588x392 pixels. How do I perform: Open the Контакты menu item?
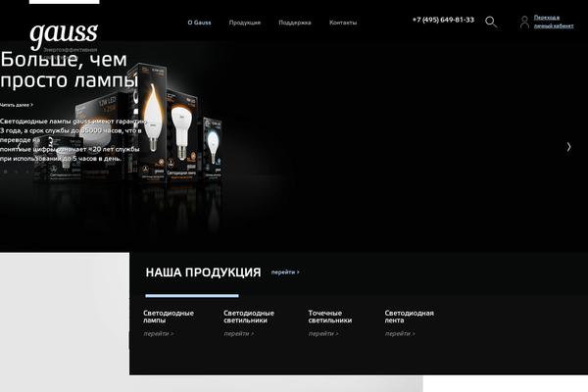click(x=343, y=23)
